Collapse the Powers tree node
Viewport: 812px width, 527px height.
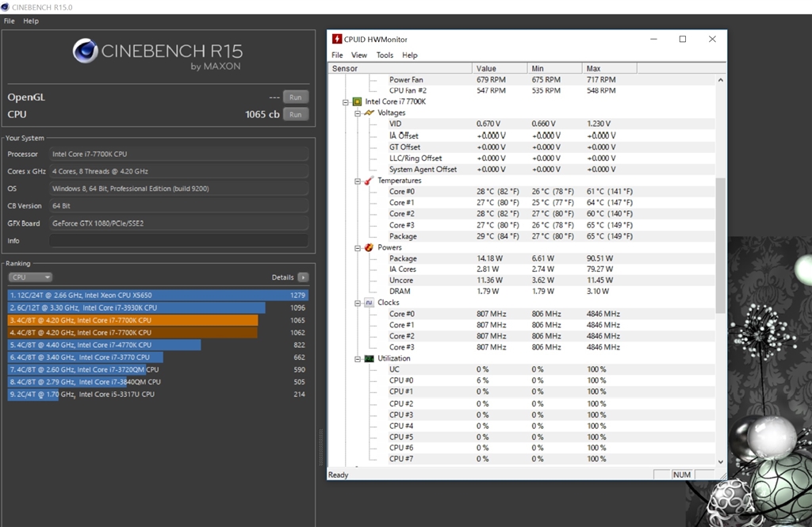(358, 249)
